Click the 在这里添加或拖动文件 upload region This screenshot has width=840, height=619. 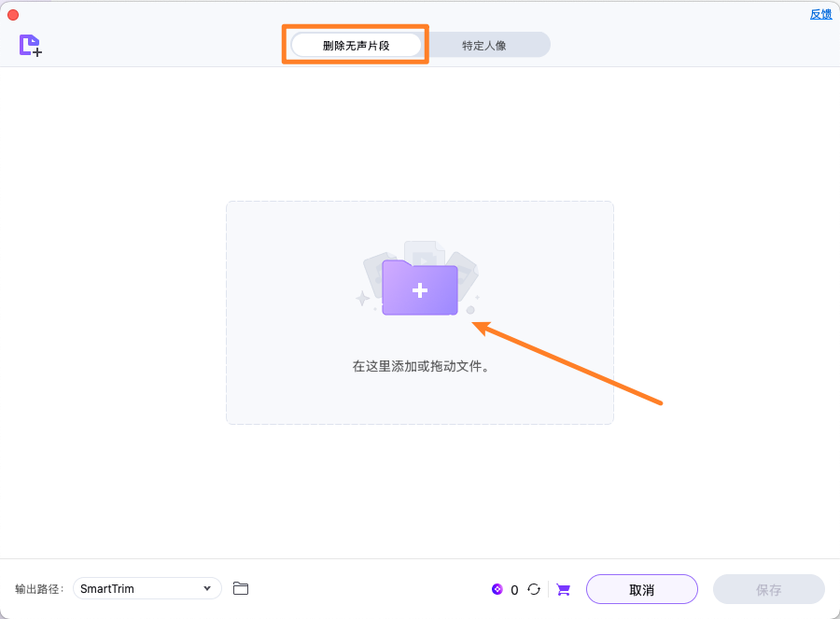(x=419, y=368)
